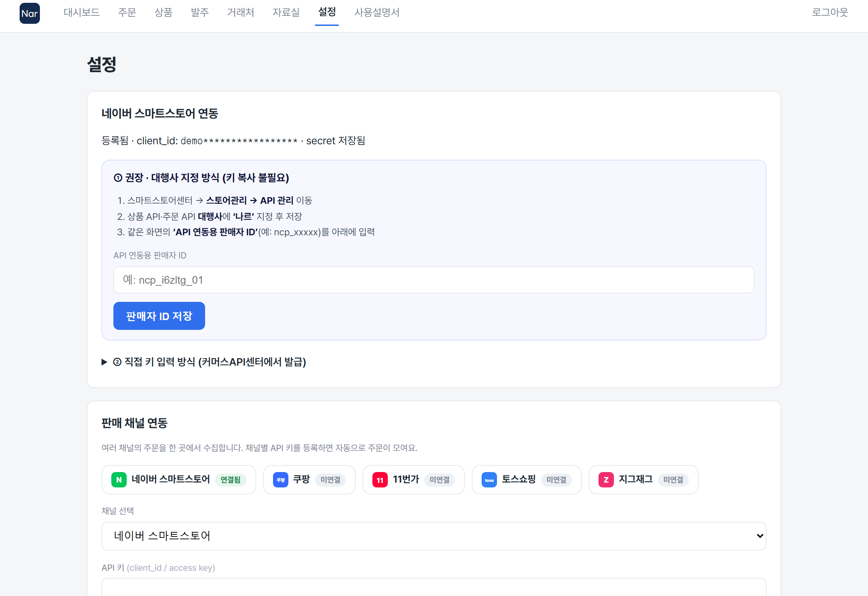Open the 상품 menu item
868x596 pixels.
(x=163, y=12)
